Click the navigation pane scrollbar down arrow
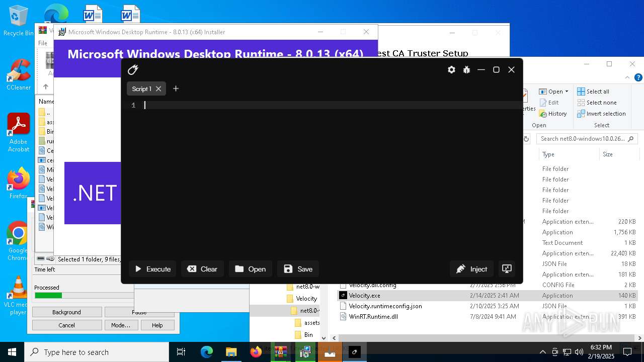644x362 pixels. coord(324,338)
